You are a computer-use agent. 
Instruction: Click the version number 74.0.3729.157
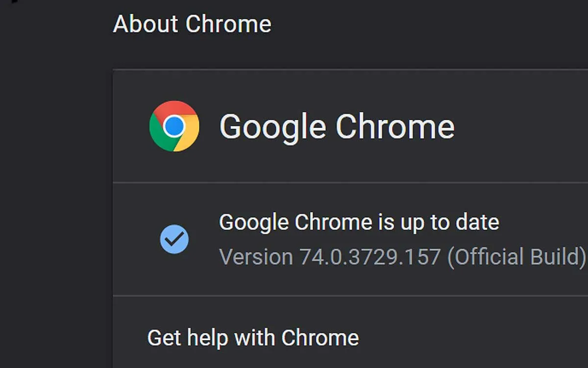[370, 257]
